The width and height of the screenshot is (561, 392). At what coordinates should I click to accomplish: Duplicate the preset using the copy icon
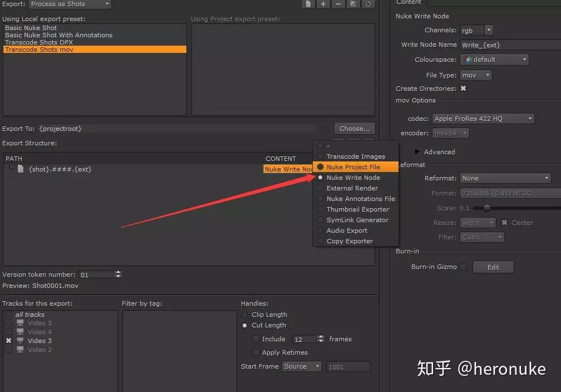[352, 4]
